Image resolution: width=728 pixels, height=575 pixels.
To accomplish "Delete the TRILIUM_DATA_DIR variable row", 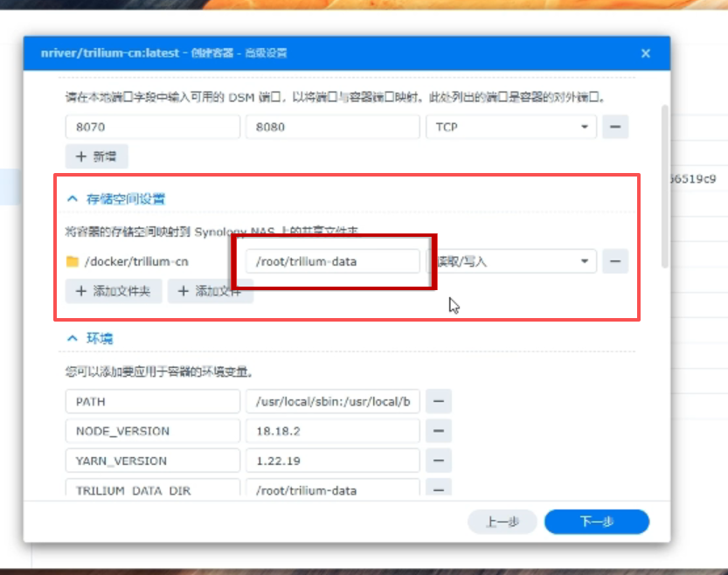I will tap(438, 489).
